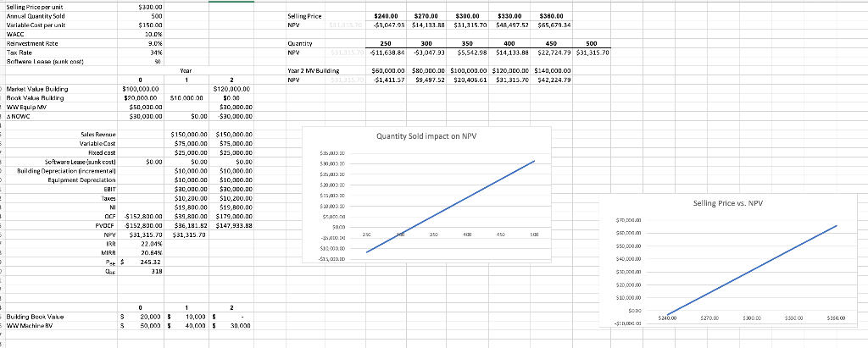Click the quantity header cell 250

point(385,43)
